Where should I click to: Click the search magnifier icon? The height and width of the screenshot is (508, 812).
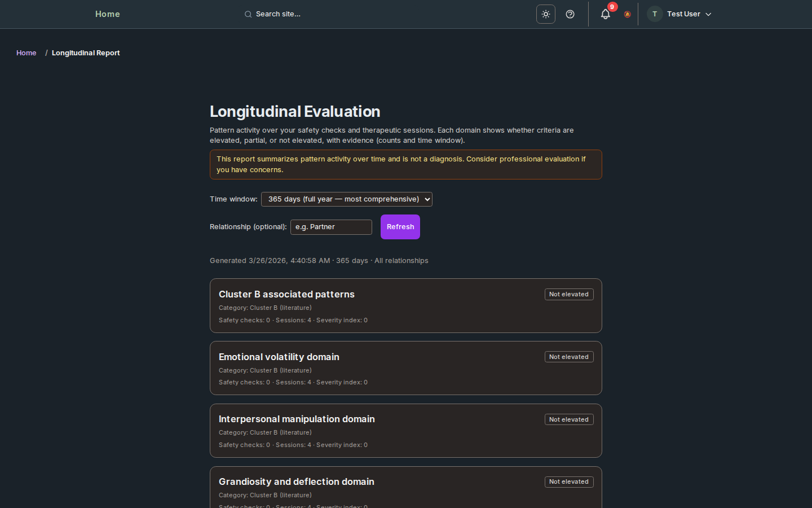tap(248, 14)
